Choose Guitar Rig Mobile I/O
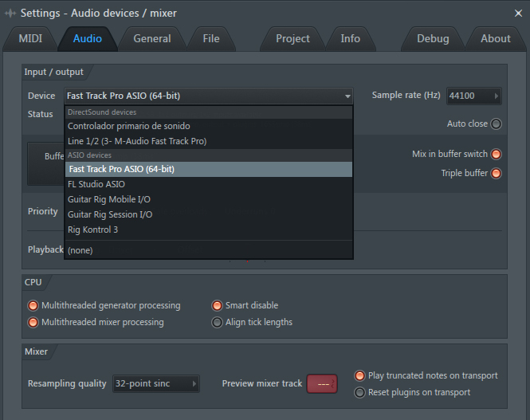Viewport: 530px width, 420px height. pos(209,199)
